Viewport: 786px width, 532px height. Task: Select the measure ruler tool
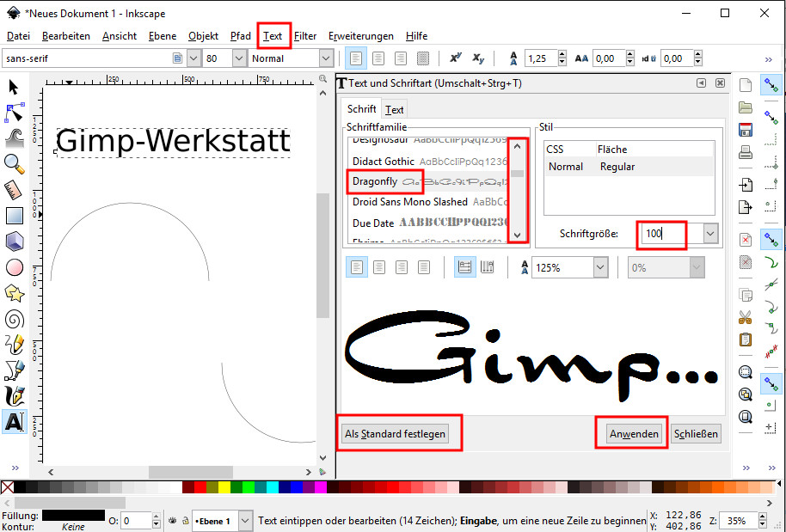[14, 189]
